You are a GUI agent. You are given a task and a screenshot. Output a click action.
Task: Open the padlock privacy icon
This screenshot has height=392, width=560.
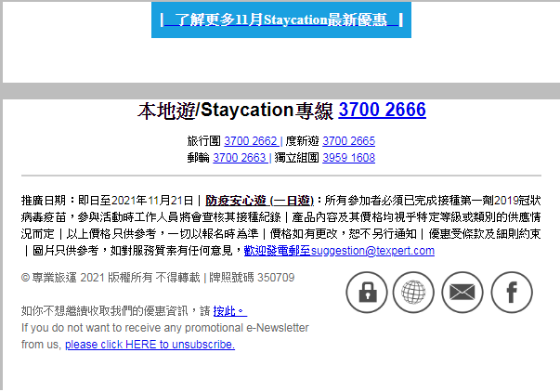pyautogui.click(x=367, y=293)
